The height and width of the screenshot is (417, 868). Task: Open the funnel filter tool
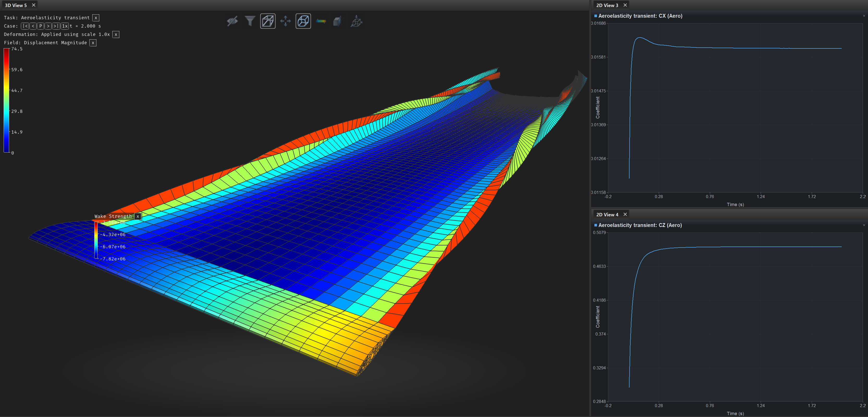tap(250, 21)
